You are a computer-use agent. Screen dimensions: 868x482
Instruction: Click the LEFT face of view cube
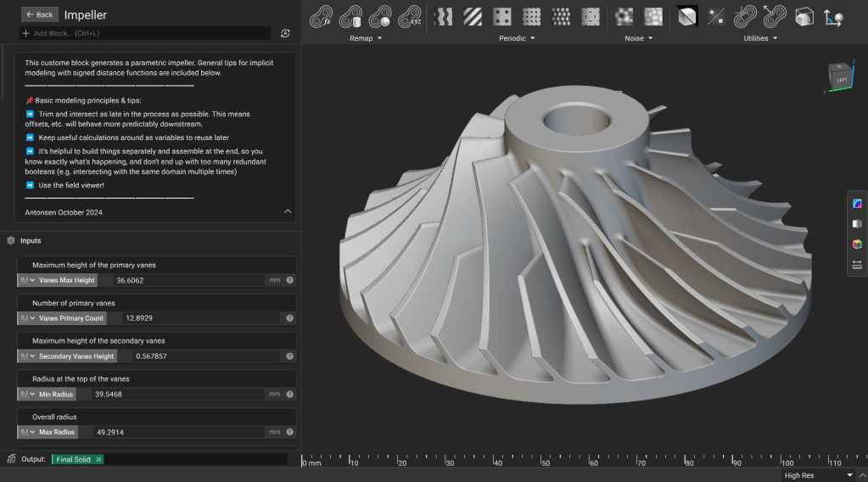click(x=841, y=79)
